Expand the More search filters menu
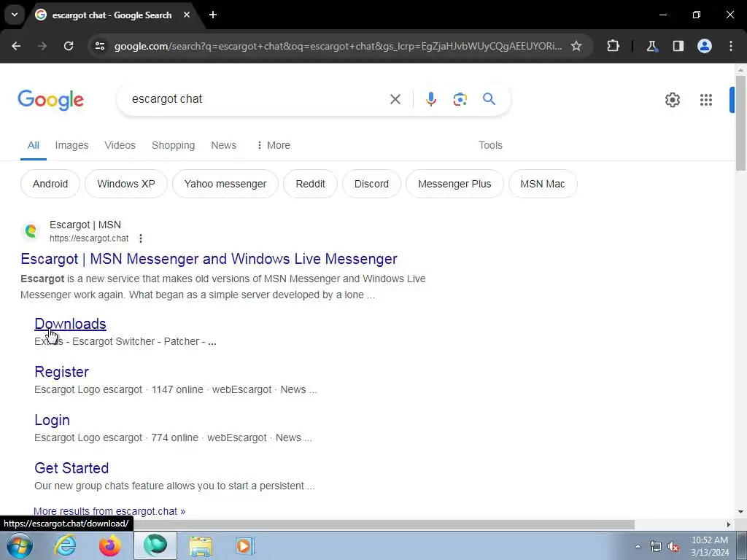The width and height of the screenshot is (747, 560). point(274,145)
